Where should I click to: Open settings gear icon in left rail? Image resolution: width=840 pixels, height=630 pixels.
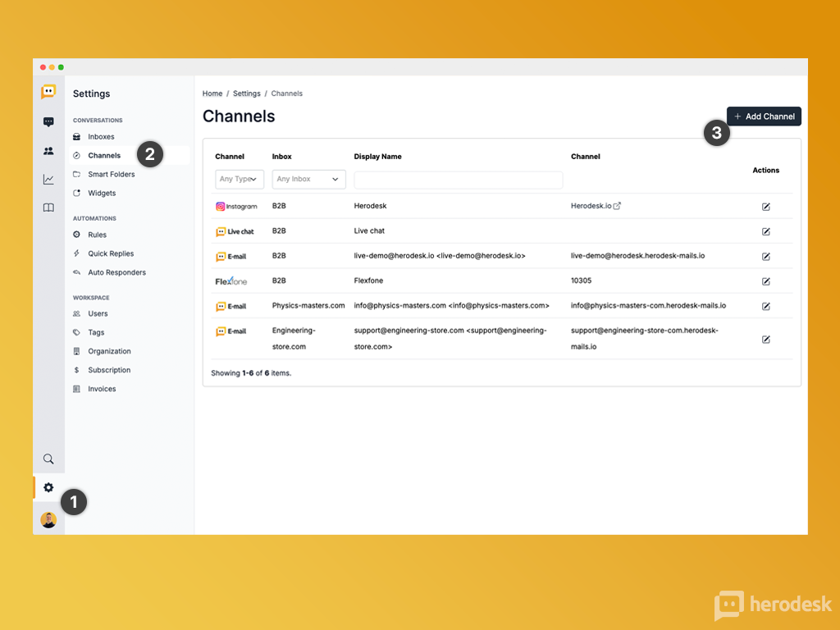(x=48, y=487)
